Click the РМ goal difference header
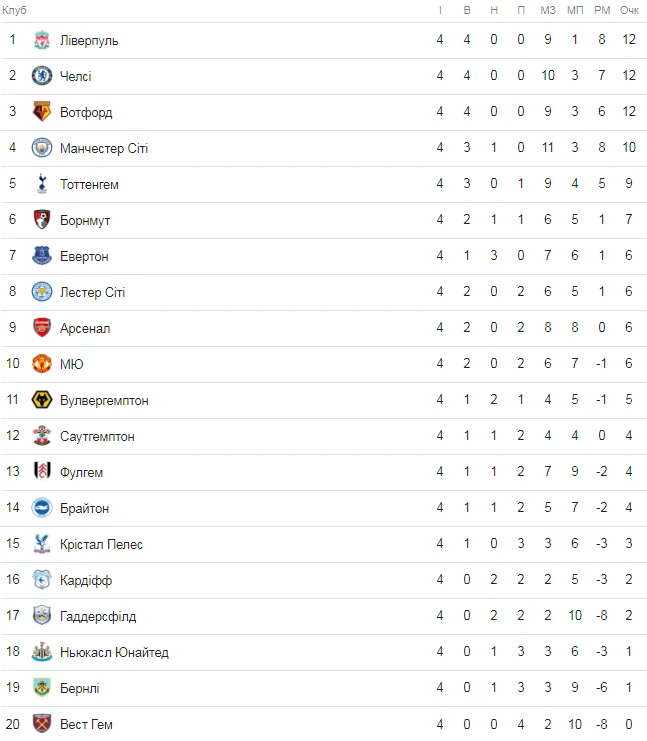 tap(602, 9)
